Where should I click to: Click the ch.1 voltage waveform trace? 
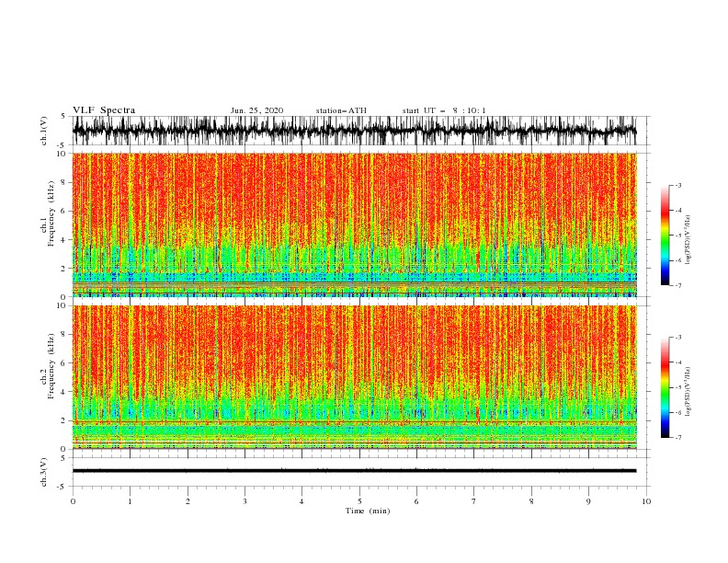point(354,131)
